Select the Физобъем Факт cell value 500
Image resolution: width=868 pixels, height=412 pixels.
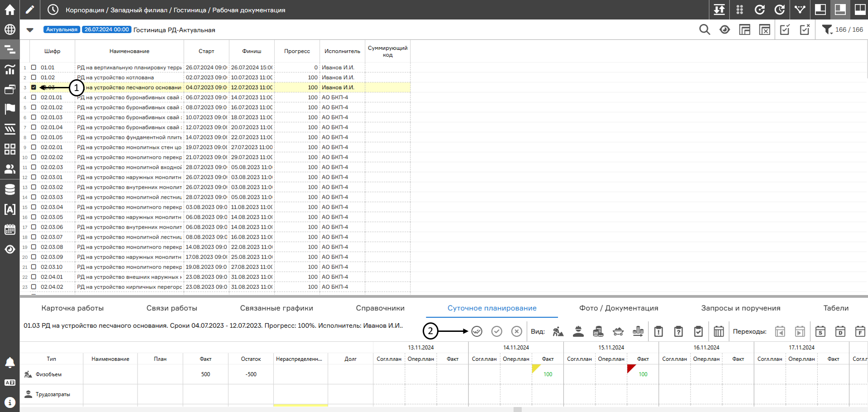(205, 374)
